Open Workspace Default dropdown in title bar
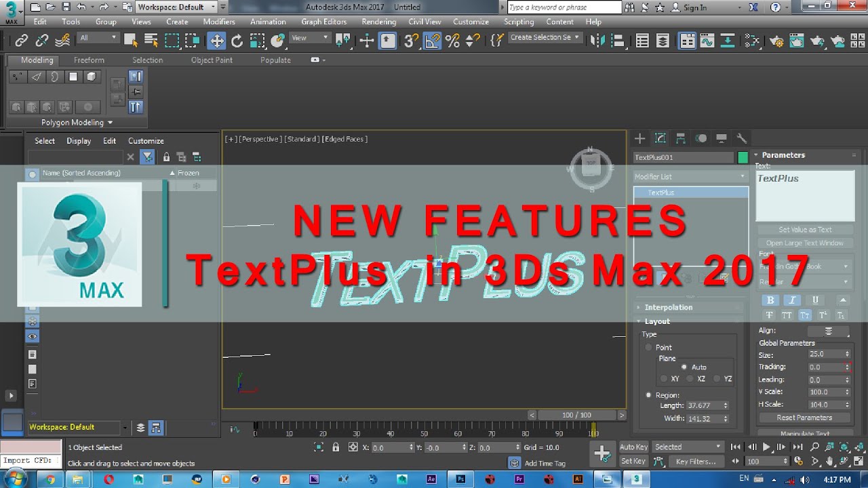The height and width of the screenshot is (488, 868). (x=176, y=7)
